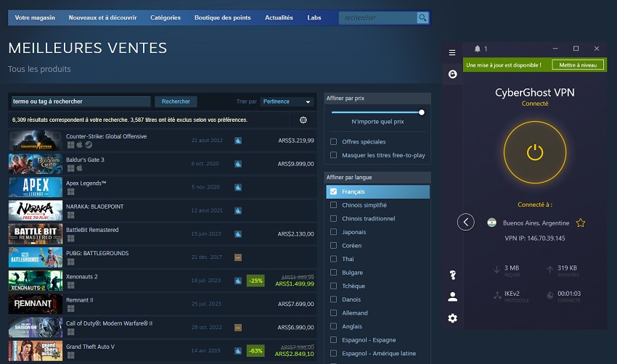Check Chinois simplifié language filter
The width and height of the screenshot is (617, 364).
point(333,204)
